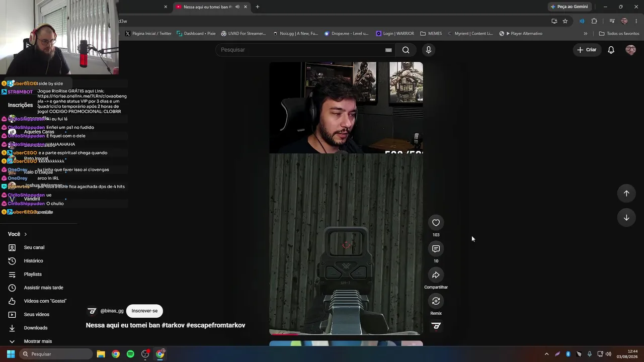
Task: Open the LIVAD For Streamer bookmark
Action: (244, 34)
